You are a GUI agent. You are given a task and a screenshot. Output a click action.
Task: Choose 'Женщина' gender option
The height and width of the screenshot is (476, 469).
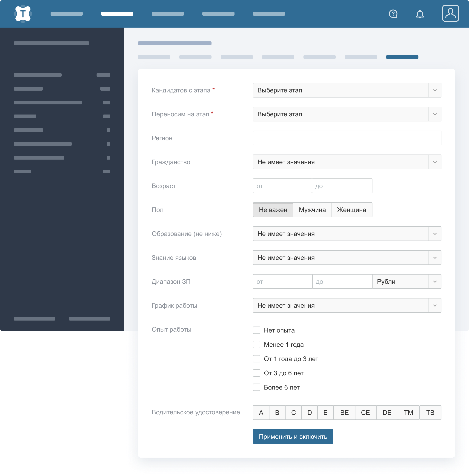coord(351,210)
